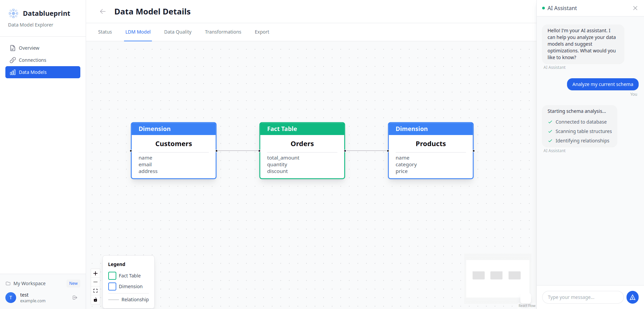Click the Data Models sidebar icon

pyautogui.click(x=12, y=72)
